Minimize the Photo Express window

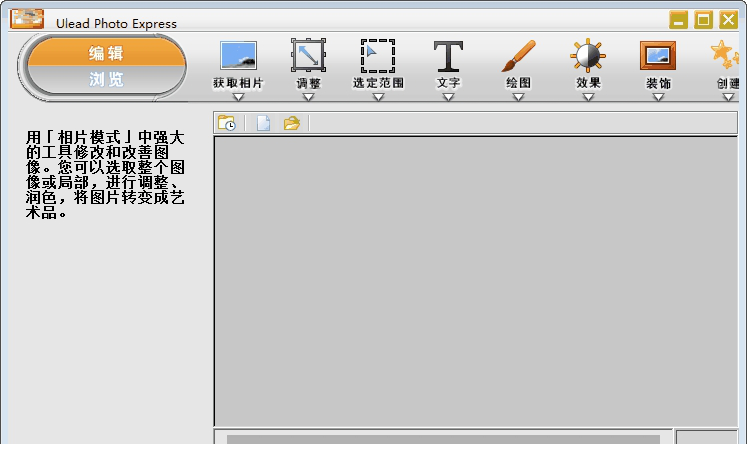click(x=678, y=20)
